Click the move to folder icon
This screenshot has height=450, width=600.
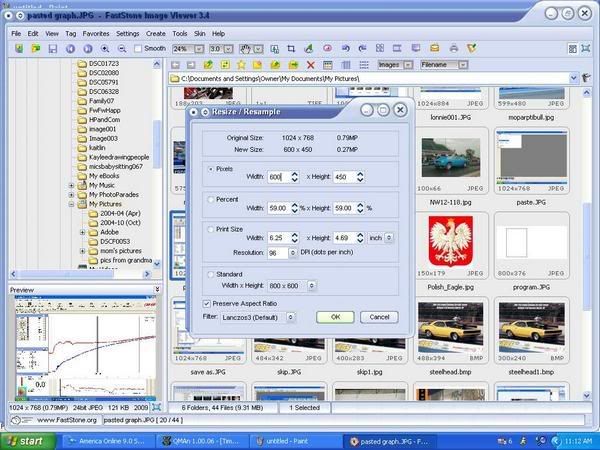[293, 65]
